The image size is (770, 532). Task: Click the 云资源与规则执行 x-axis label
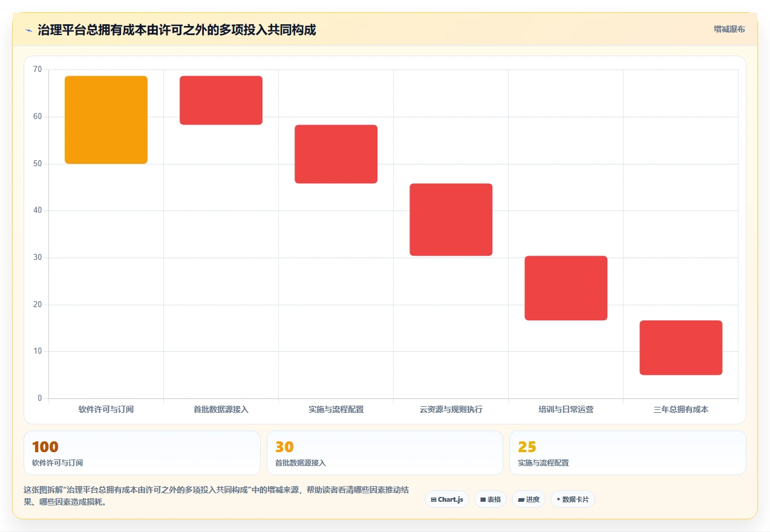(x=451, y=409)
